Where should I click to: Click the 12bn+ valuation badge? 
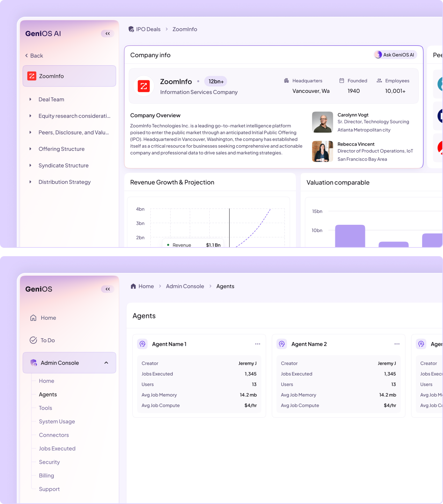point(216,81)
